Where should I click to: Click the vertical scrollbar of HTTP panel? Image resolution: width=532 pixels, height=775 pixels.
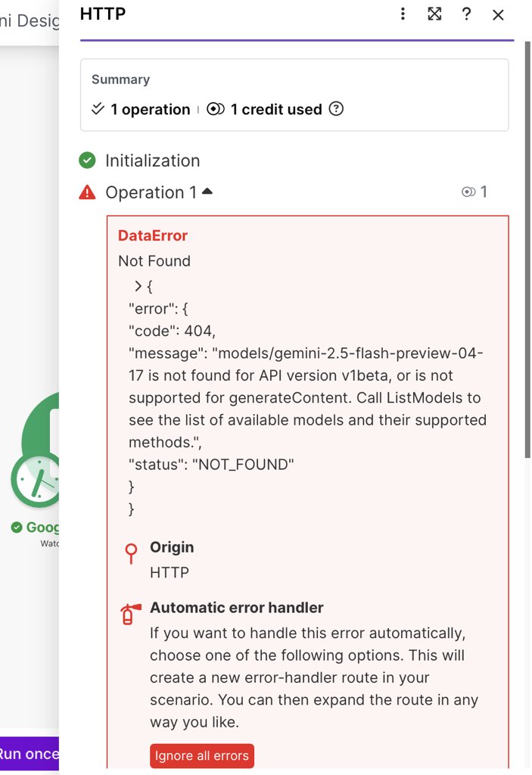527,250
